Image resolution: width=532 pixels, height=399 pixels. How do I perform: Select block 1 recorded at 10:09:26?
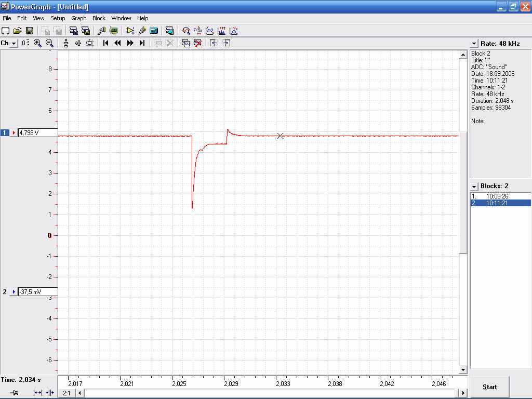click(x=500, y=196)
